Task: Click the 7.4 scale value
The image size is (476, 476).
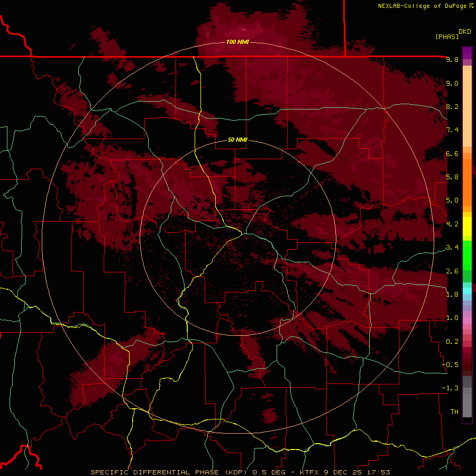Action: [452, 130]
